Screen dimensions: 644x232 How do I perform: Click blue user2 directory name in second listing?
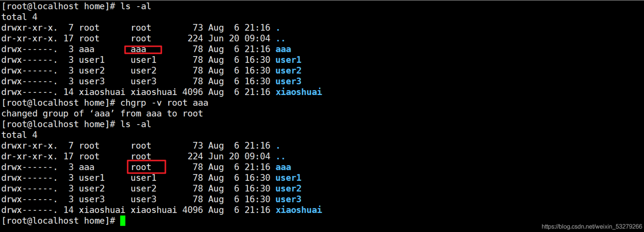(x=288, y=189)
